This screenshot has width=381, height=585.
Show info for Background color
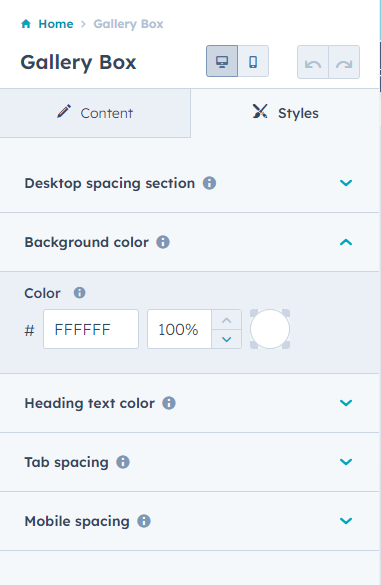pos(163,242)
